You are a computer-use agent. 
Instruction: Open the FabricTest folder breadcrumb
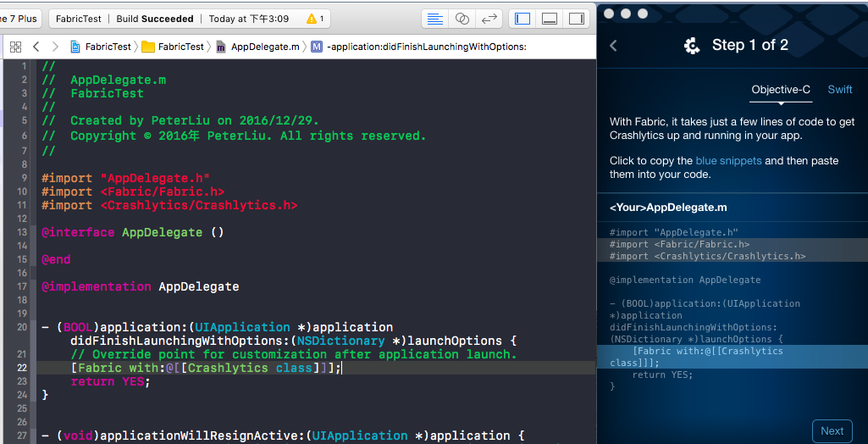point(173,47)
